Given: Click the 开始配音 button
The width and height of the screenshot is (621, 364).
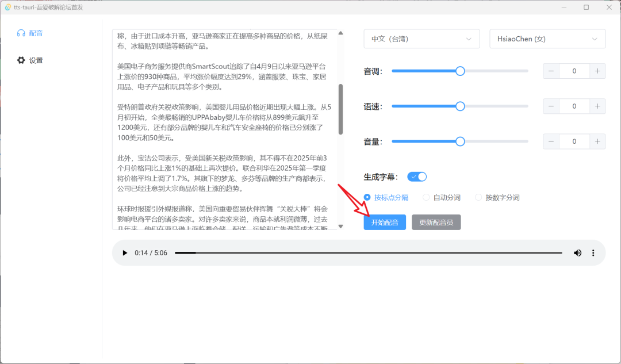Looking at the screenshot, I should pos(384,222).
